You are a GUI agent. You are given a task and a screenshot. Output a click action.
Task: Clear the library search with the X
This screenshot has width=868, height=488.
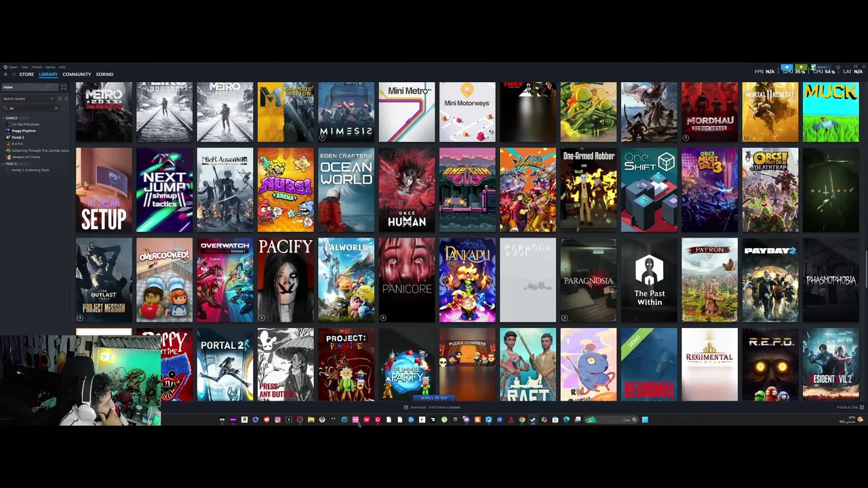pyautogui.click(x=56, y=108)
